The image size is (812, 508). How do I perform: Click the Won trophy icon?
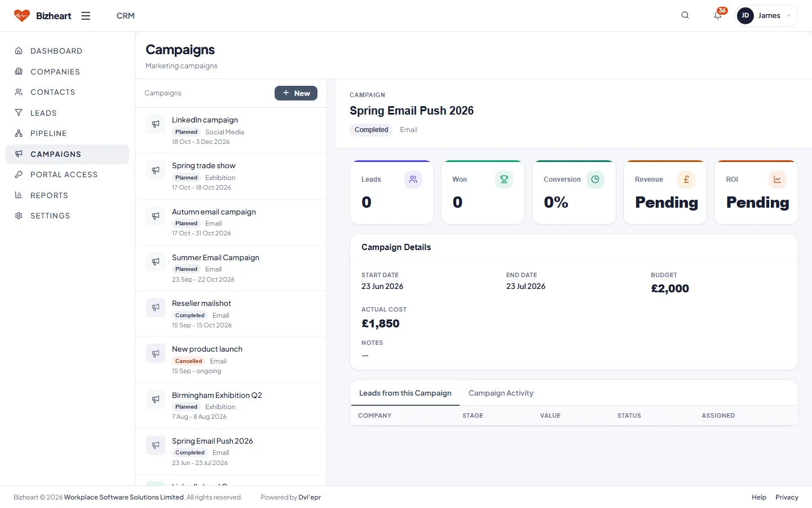[504, 179]
